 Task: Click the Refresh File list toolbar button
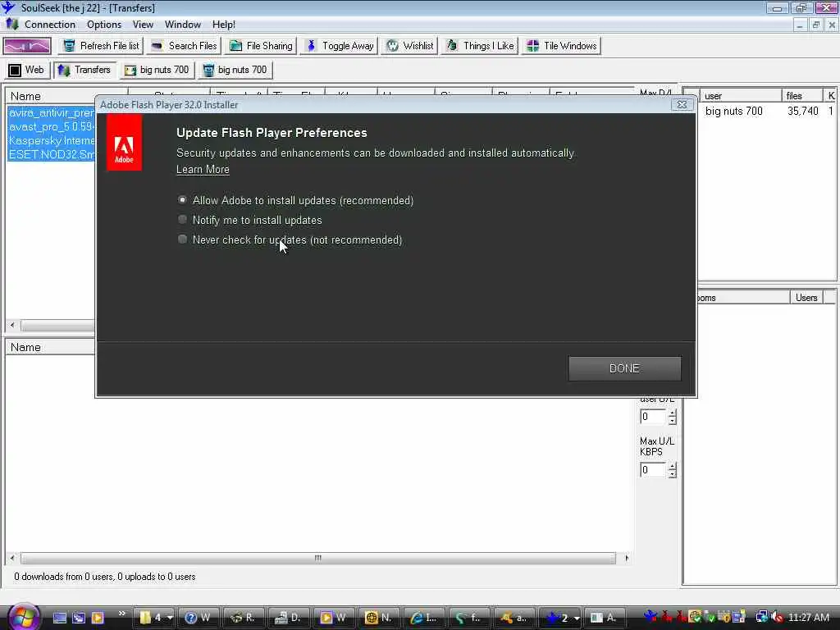tap(101, 46)
